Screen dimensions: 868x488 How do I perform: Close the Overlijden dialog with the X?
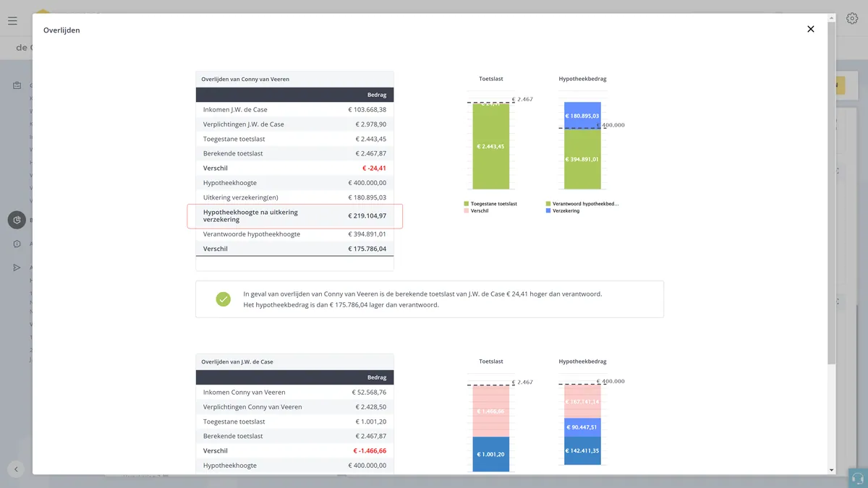pos(811,29)
